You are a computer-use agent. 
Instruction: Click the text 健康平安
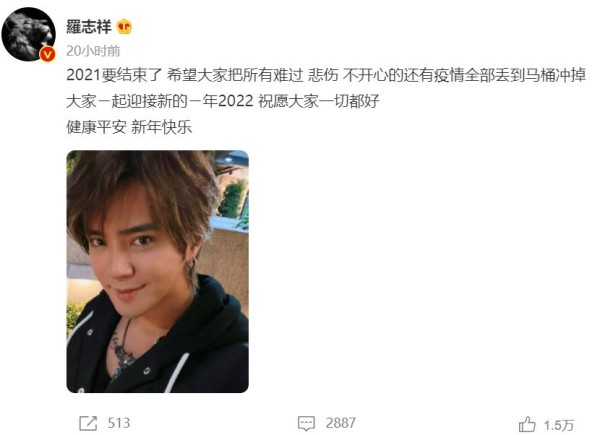point(96,127)
